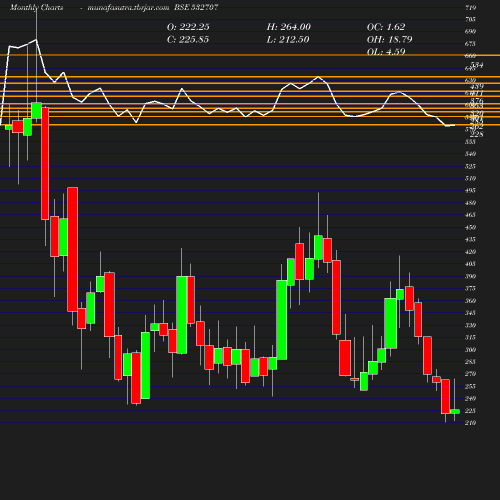Click the 465 price axis label
This screenshot has height=500, width=500.
click(470, 215)
